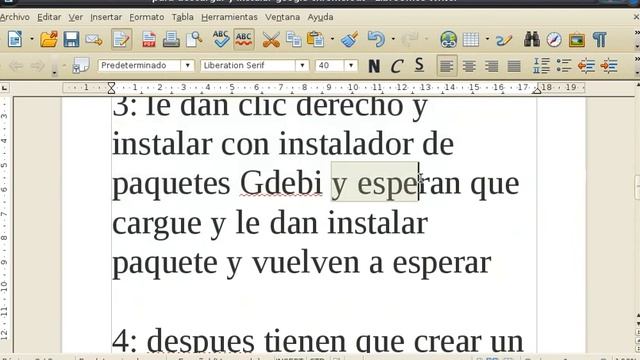Screen dimensions: 640x360
Task: Center the paragraph horizontally
Action: pos(469,66)
